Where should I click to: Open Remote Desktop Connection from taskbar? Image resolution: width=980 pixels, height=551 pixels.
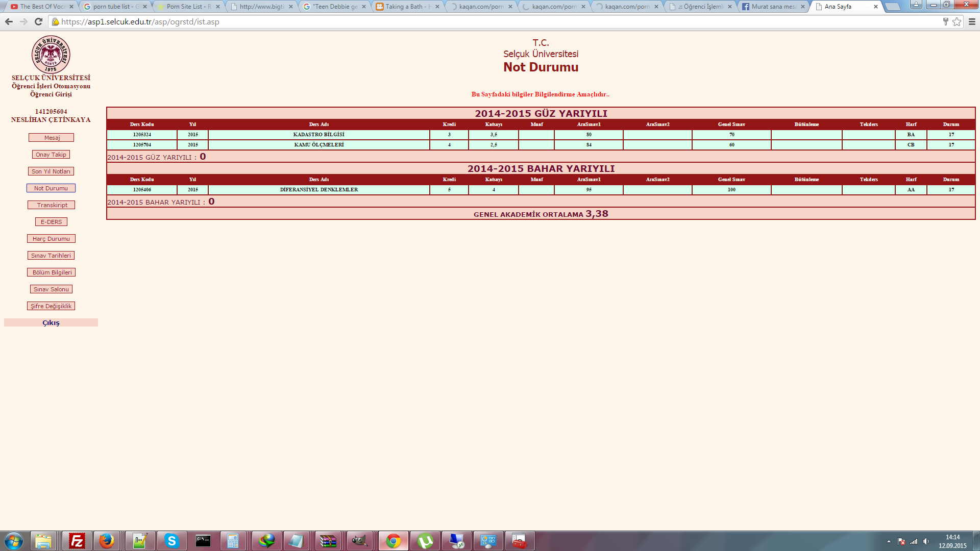point(457,541)
